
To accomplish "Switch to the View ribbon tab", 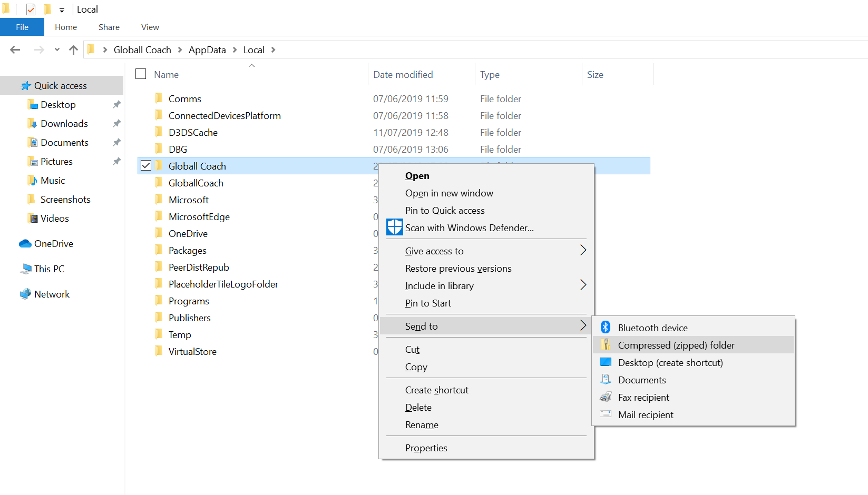I will click(150, 27).
